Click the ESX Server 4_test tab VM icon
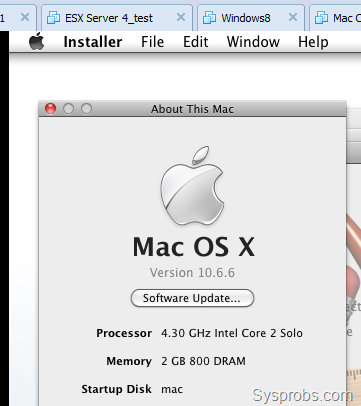The image size is (361, 406). point(53,17)
